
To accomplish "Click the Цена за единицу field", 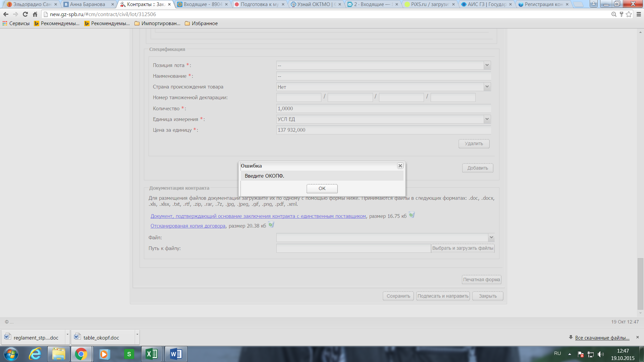I will 383,130.
